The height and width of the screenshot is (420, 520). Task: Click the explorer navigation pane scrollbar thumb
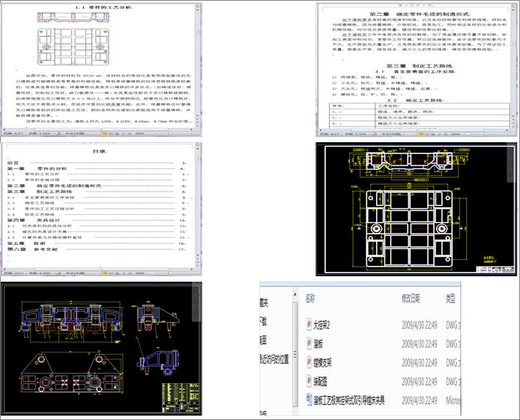(295, 354)
